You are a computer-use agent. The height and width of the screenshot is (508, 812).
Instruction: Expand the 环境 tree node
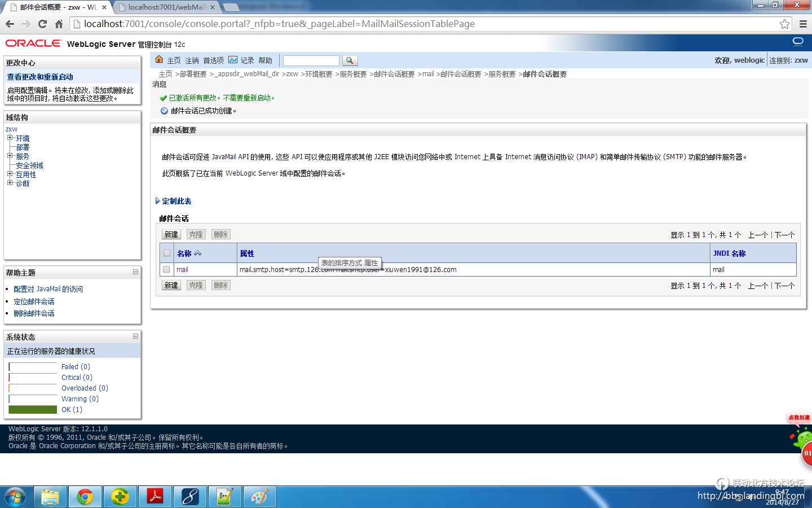tap(10, 138)
